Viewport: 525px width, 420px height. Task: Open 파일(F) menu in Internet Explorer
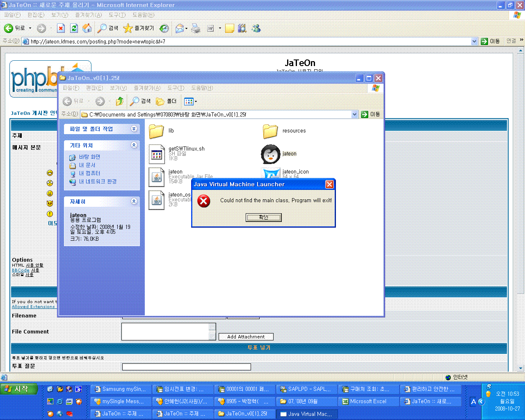(x=12, y=15)
